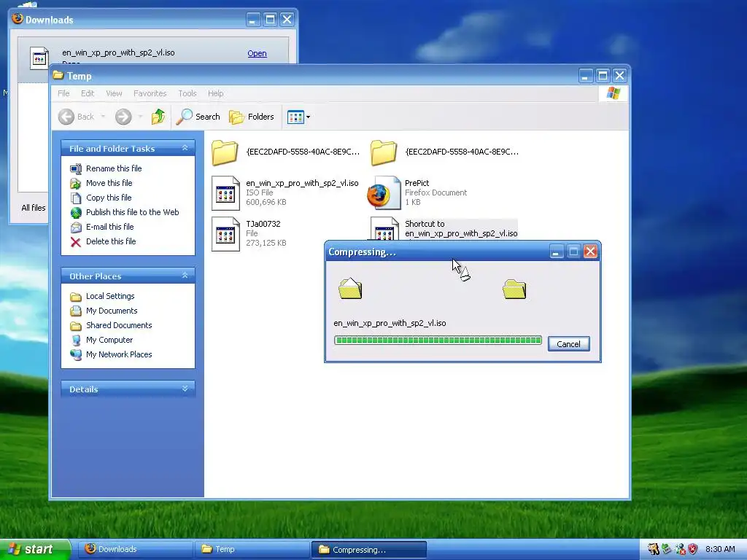Click the compression progress bar
The image size is (747, 560).
pos(438,340)
